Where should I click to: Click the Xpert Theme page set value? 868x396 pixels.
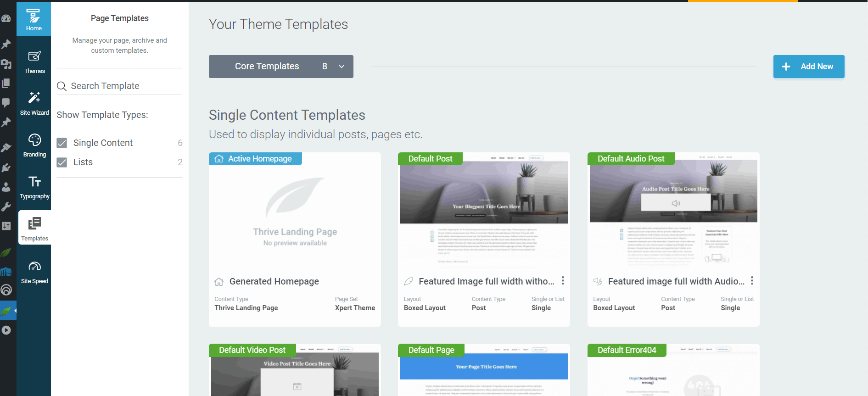355,308
